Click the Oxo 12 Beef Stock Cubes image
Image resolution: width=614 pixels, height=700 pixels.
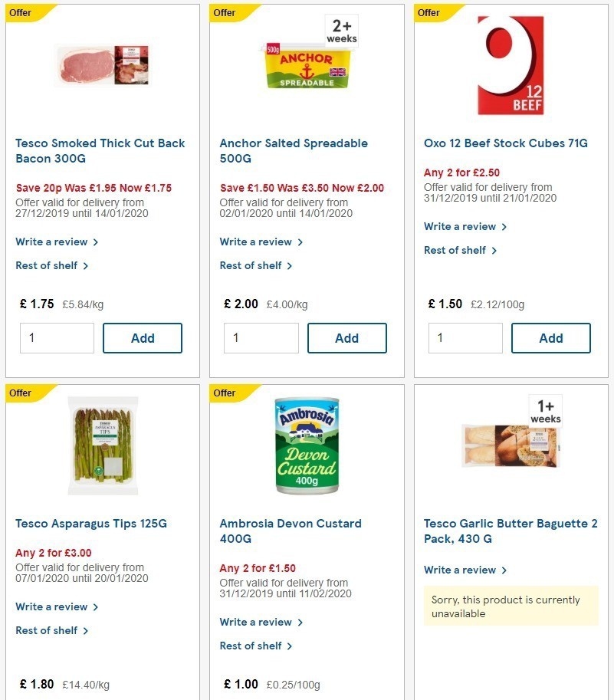pos(510,65)
